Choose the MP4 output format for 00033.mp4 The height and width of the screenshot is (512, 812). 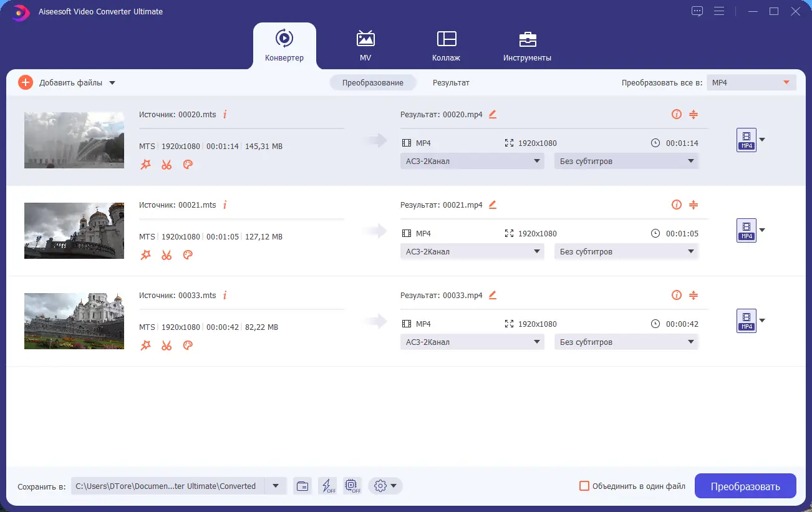pyautogui.click(x=747, y=321)
